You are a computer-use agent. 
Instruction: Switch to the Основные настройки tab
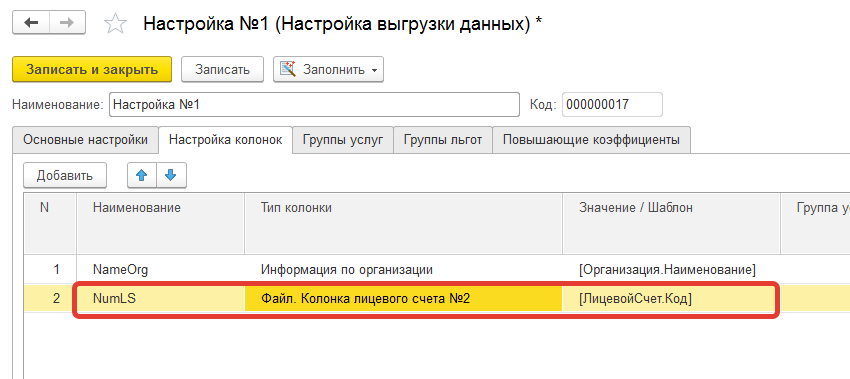click(85, 140)
